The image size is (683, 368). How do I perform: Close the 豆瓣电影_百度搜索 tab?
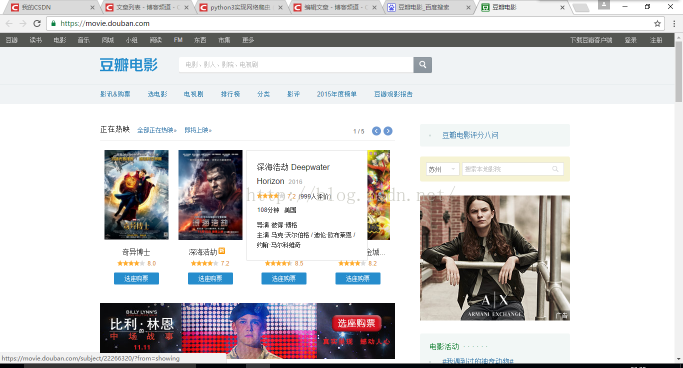468,7
